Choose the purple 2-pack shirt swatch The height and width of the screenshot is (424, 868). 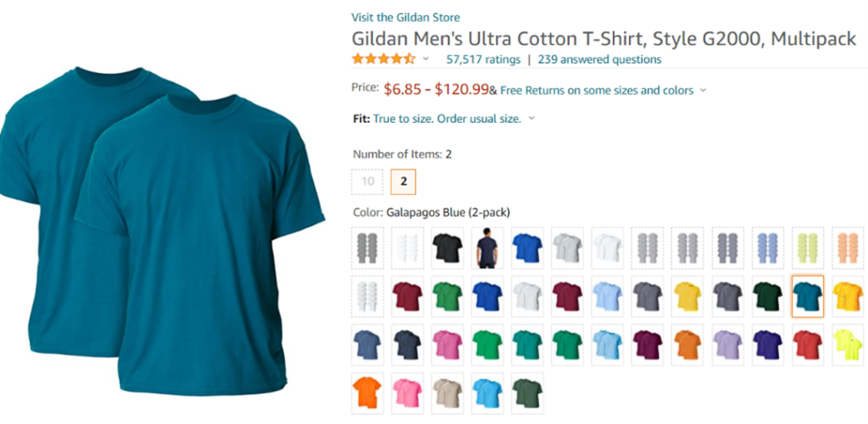pyautogui.click(x=767, y=345)
